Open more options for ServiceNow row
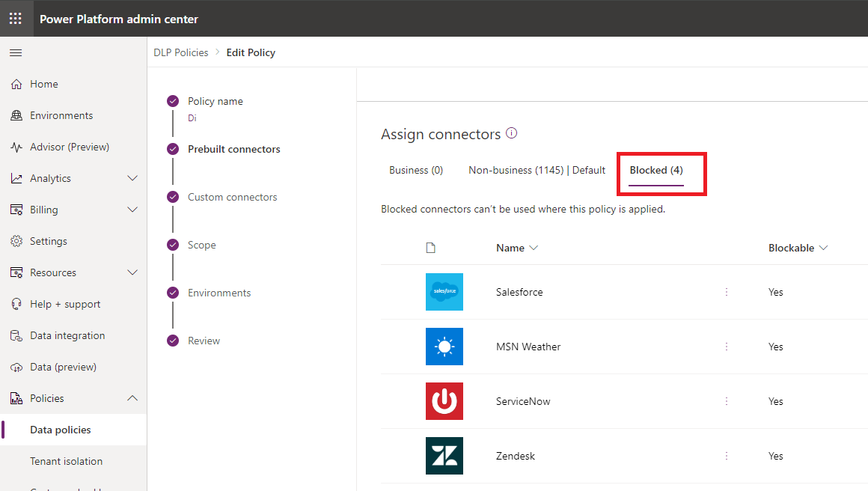 pyautogui.click(x=727, y=401)
